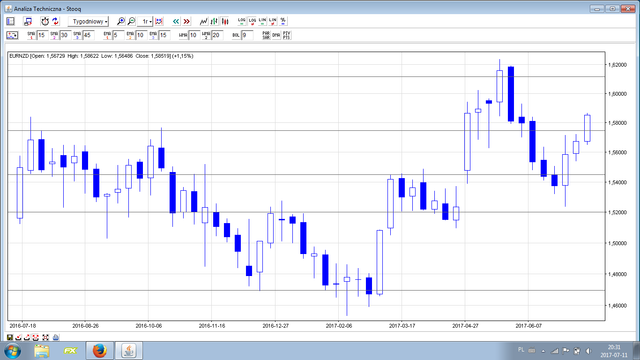
Task: Open the Windows Start menu
Action: (x=13, y=351)
